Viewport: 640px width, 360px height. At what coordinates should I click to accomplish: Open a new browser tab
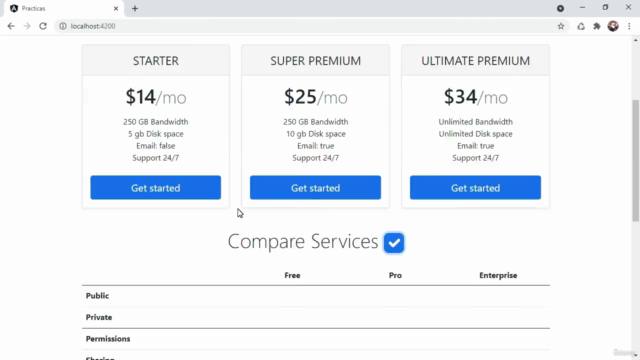(x=135, y=8)
